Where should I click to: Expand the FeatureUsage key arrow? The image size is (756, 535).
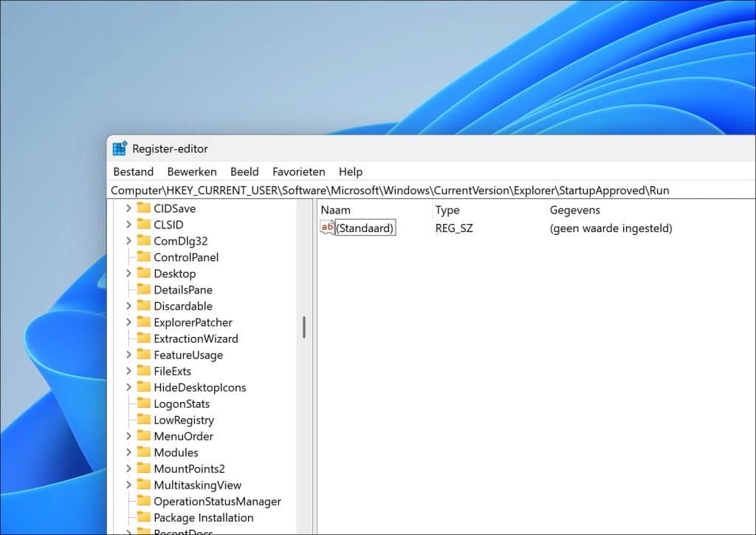click(128, 355)
